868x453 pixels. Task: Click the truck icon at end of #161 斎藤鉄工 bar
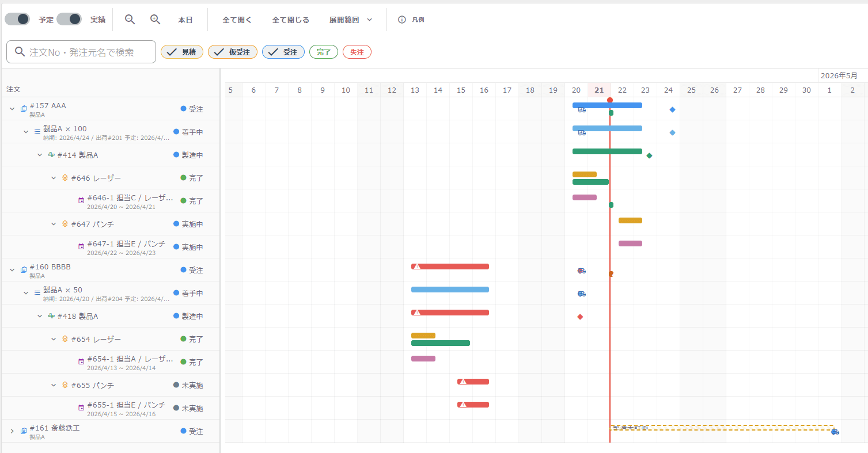(x=835, y=431)
